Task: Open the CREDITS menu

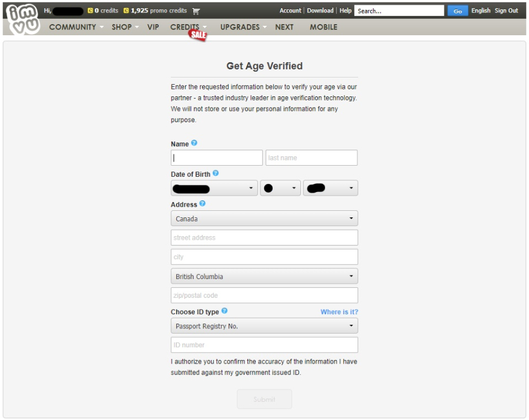Action: [x=185, y=27]
